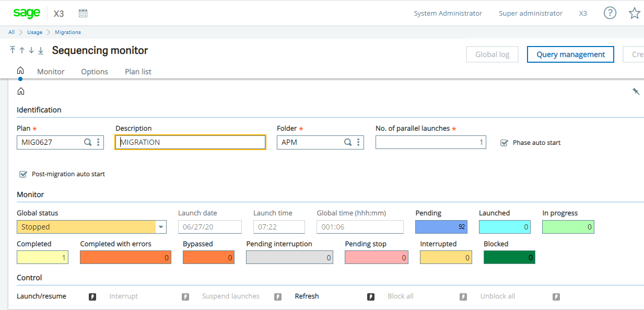Disable Post-migration auto start checkbox
The image size is (644, 310).
coord(23,174)
